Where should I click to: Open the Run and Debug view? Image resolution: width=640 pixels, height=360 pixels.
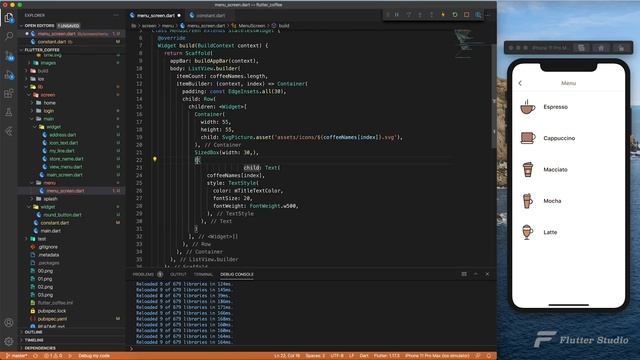pos(9,75)
